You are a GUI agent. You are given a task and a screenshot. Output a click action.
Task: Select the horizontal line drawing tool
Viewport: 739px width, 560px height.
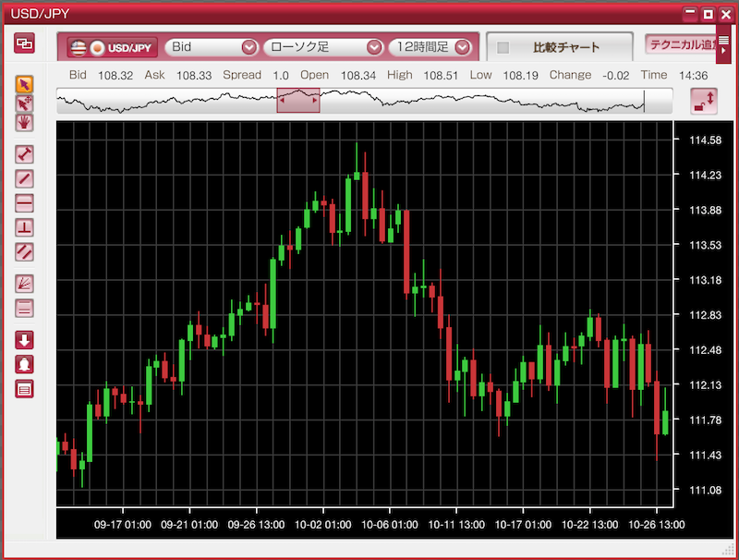[25, 202]
